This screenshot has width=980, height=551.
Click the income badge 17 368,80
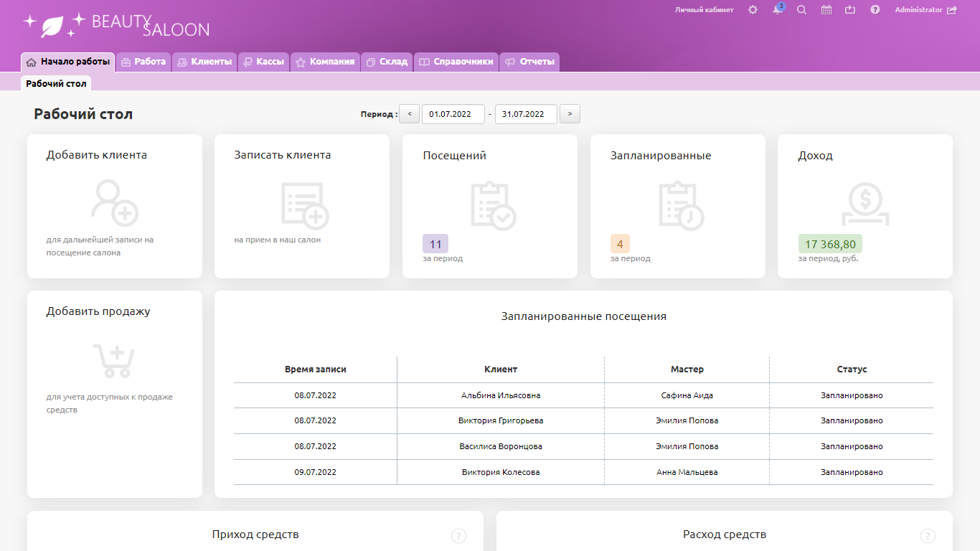(x=830, y=244)
